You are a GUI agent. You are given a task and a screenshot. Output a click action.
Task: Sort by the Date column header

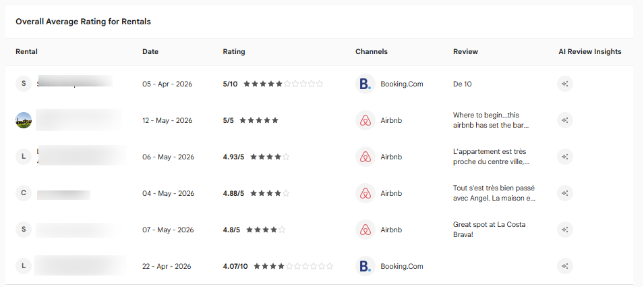[150, 52]
